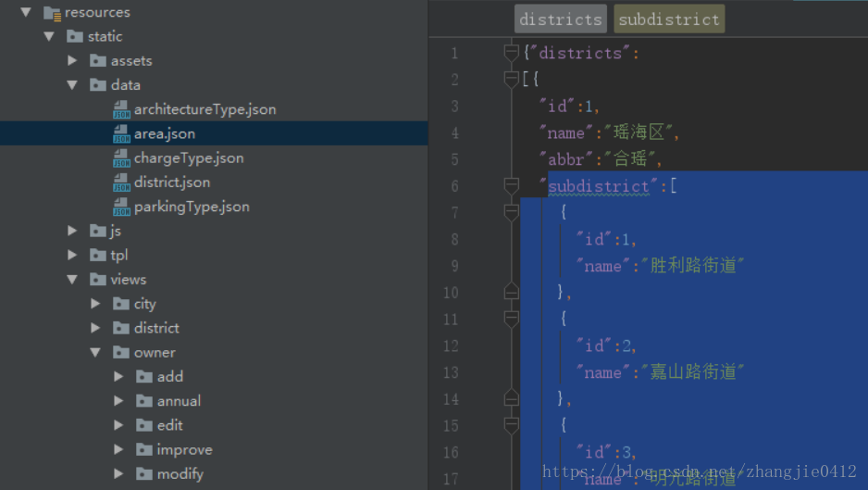Screen dimensions: 868x490
Task: Expand the tpl folder arrow
Action: coord(72,255)
